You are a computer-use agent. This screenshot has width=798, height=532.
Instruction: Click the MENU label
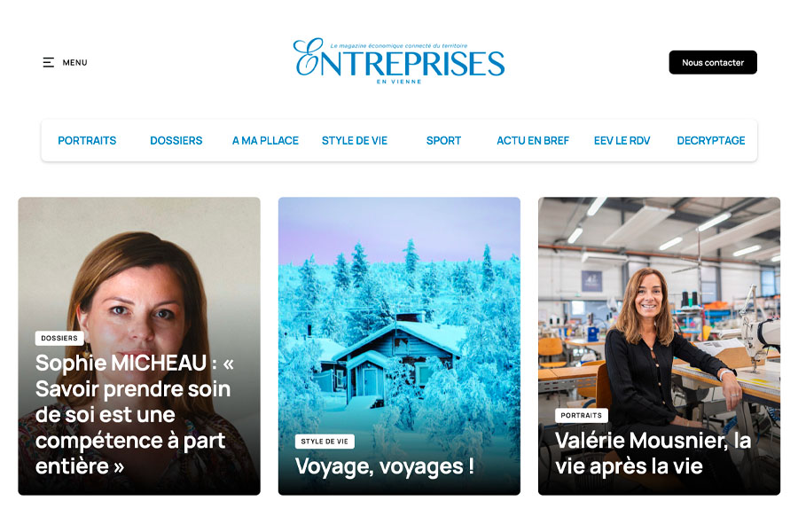tap(74, 63)
